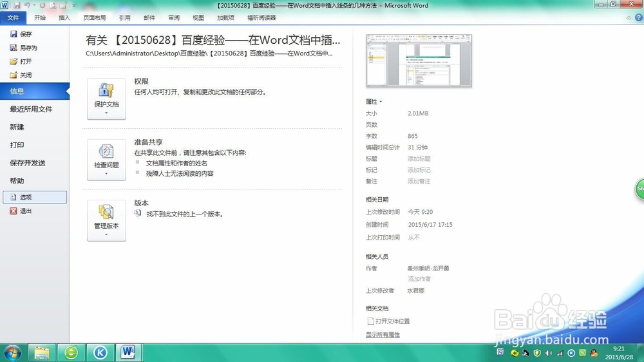Click 打开文件位置 Open File Location link
The image size is (644, 362).
point(388,321)
